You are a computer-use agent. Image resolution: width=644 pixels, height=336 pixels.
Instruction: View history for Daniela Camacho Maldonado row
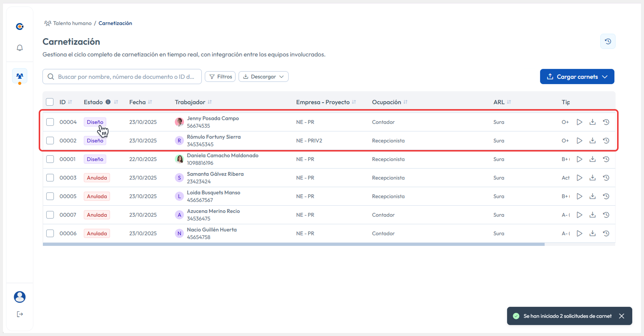coord(606,159)
